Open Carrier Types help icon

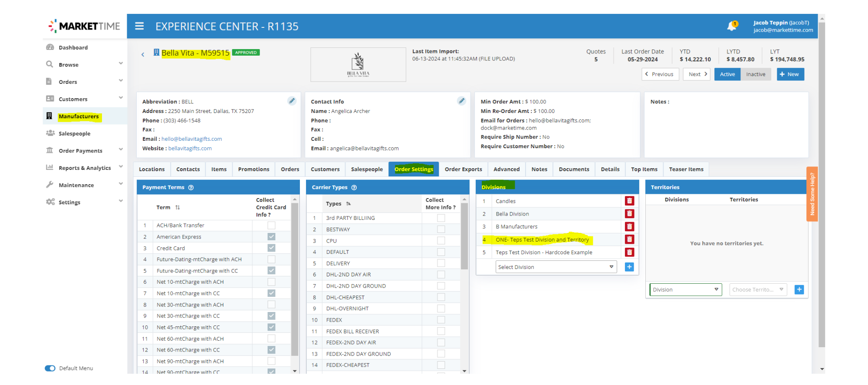(354, 187)
